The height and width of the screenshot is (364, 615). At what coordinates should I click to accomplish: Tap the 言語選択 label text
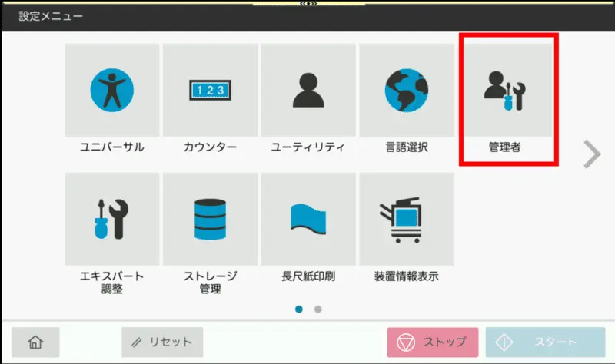pyautogui.click(x=406, y=147)
